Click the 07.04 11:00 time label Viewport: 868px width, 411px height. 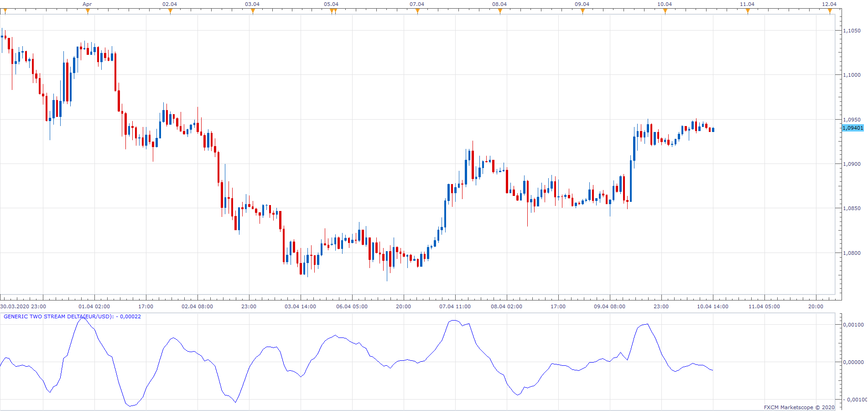(x=455, y=306)
